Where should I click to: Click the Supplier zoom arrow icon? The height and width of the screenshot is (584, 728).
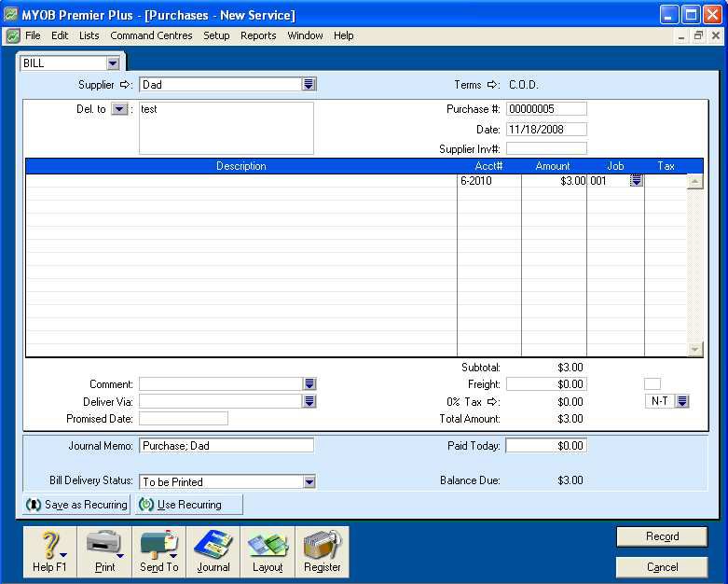pos(125,85)
